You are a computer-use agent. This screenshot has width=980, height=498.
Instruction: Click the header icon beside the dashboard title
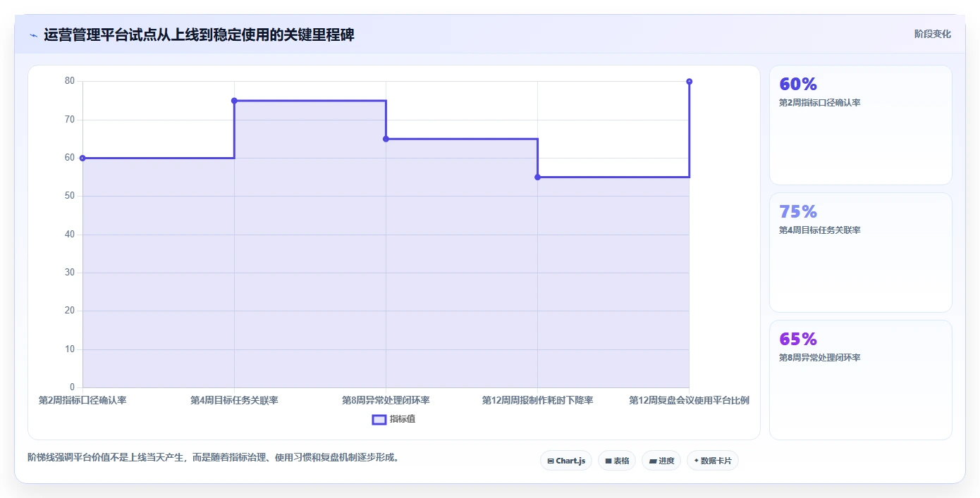click(x=33, y=35)
